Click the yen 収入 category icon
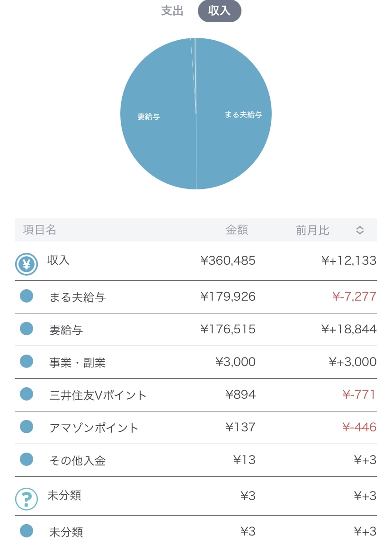The image size is (392, 545). point(27,264)
